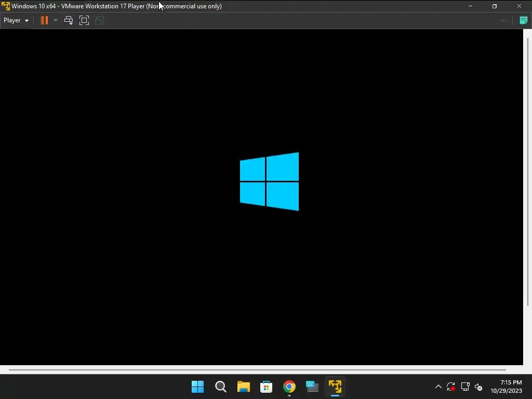This screenshot has height=399, width=532.
Task: Open the monitor app icon next to Chrome
Action: 312,387
